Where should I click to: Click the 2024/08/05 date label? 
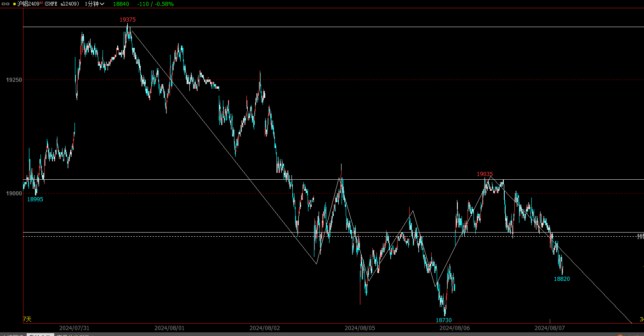[359, 328]
